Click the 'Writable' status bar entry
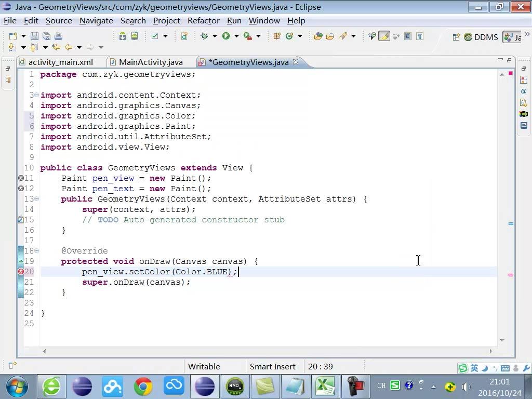The height and width of the screenshot is (399, 532). pos(204,366)
